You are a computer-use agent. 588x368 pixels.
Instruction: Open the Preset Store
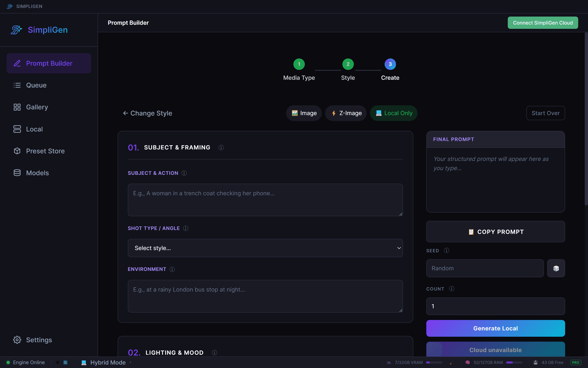(x=49, y=151)
